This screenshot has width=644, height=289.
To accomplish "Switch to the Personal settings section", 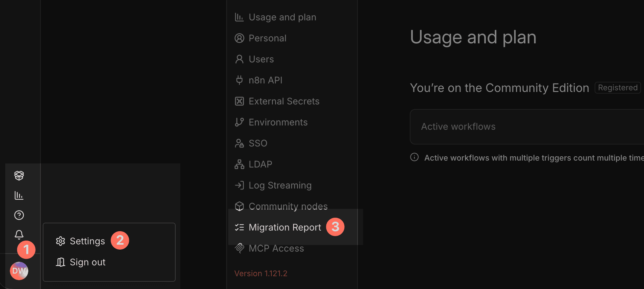I will pyautogui.click(x=267, y=38).
